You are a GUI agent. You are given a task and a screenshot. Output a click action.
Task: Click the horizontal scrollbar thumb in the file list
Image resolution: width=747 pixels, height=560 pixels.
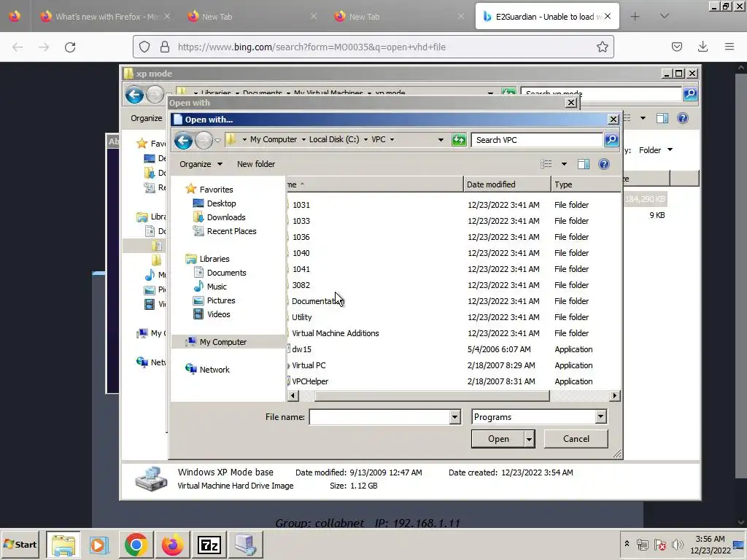[432, 396]
